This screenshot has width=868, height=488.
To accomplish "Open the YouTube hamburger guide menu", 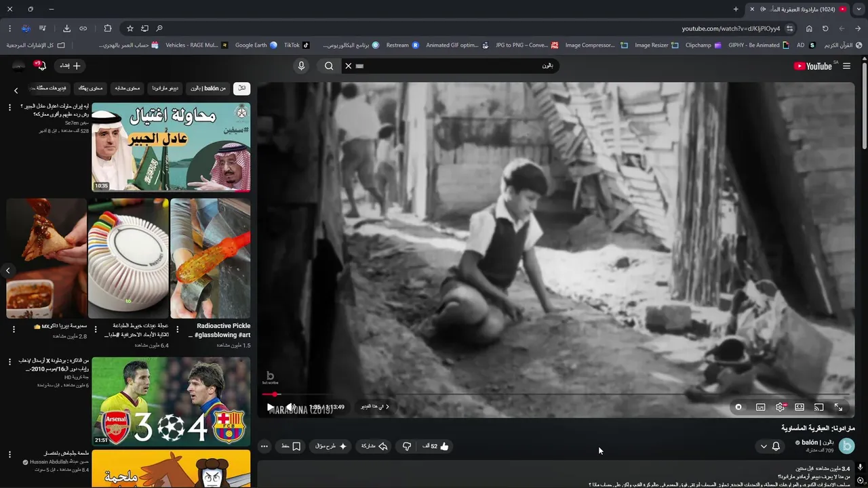I will click(x=846, y=66).
